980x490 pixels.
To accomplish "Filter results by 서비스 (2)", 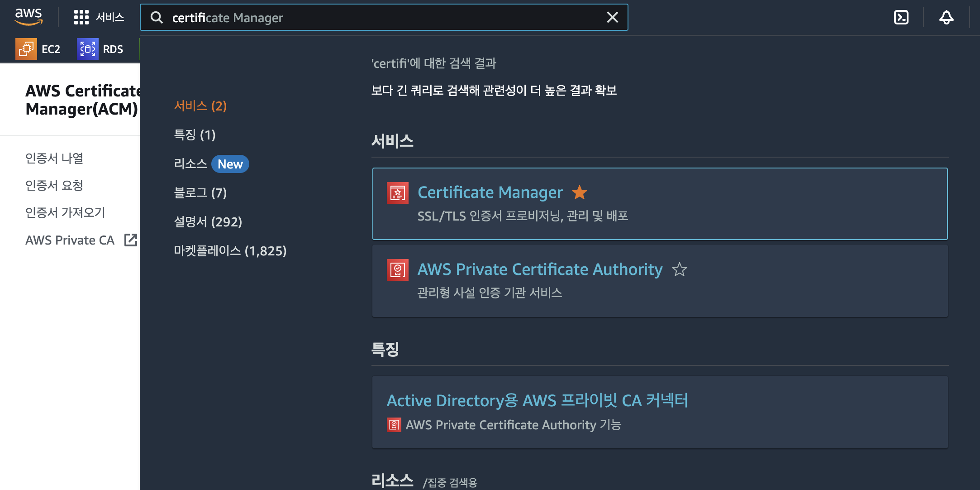I will (200, 106).
